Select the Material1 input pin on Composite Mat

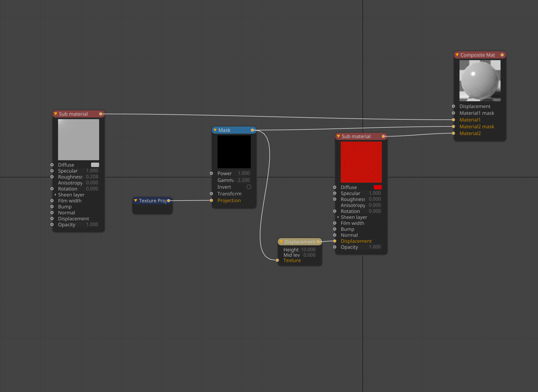click(x=454, y=120)
